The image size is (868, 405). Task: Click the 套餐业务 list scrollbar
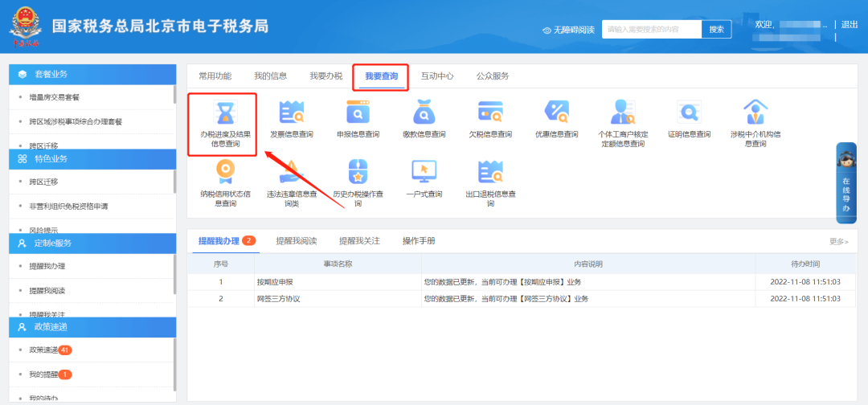click(175, 95)
